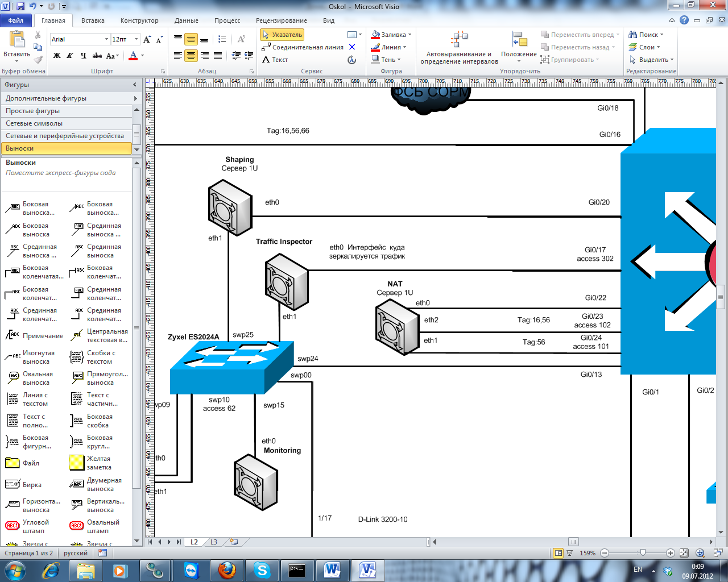The width and height of the screenshot is (728, 582).
Task: Collapse the Фигуры shapes pane
Action: click(x=135, y=85)
